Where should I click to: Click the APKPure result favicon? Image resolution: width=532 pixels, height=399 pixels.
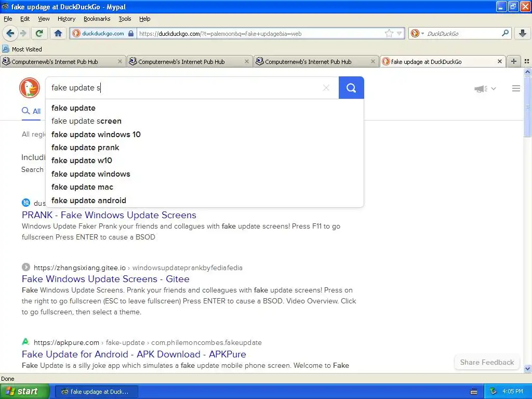pyautogui.click(x=26, y=342)
